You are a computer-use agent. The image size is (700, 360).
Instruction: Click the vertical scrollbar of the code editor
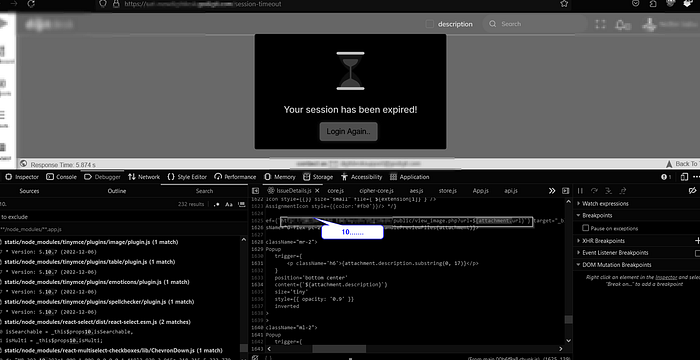(568, 319)
